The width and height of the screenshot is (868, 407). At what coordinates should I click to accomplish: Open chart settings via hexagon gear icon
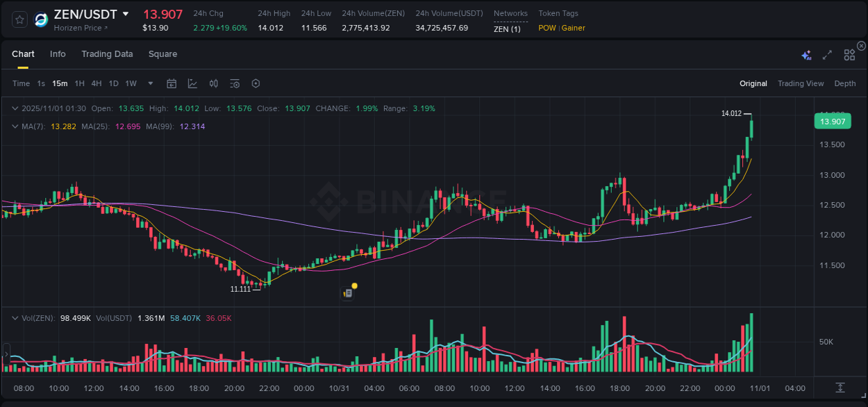click(x=256, y=83)
